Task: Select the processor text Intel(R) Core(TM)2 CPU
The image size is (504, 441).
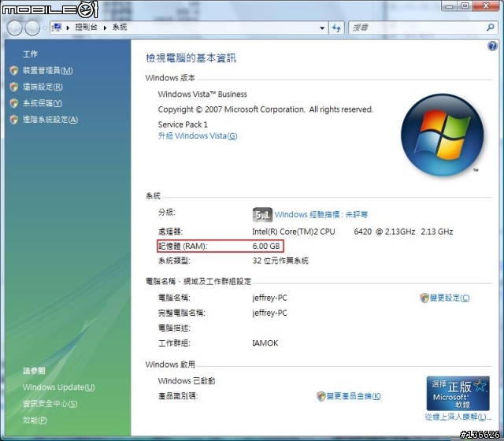Action: 294,232
